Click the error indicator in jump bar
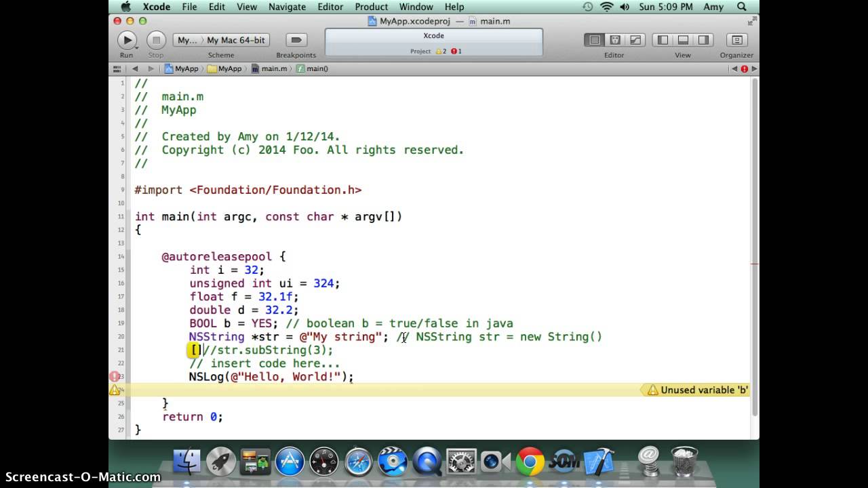 [x=744, y=68]
